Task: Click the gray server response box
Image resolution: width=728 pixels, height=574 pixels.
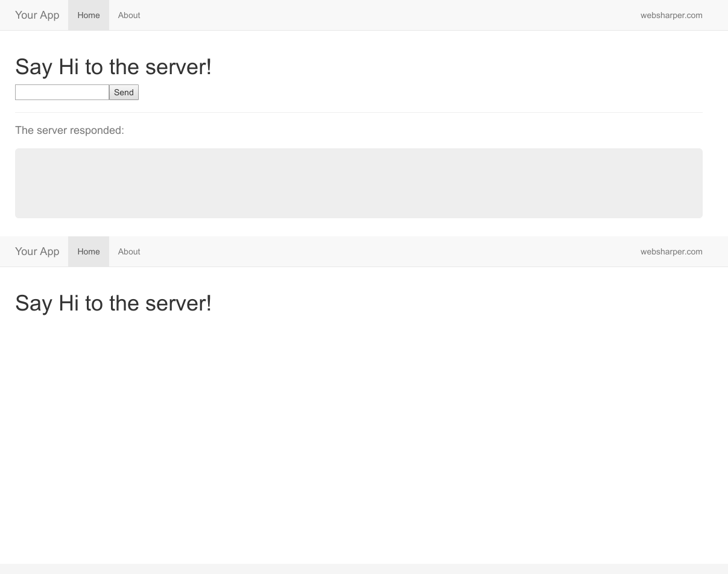Action: pyautogui.click(x=359, y=183)
